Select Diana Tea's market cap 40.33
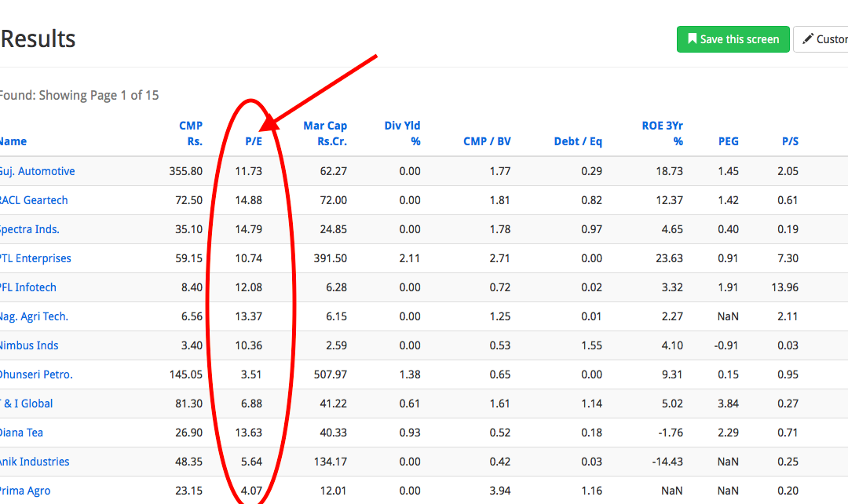 coord(333,433)
